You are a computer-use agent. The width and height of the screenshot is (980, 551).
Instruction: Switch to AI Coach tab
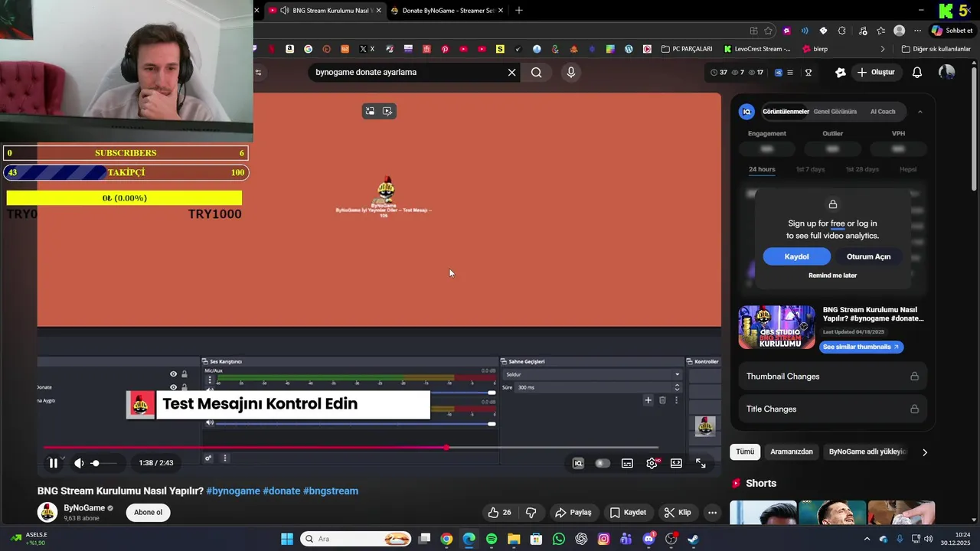point(883,112)
